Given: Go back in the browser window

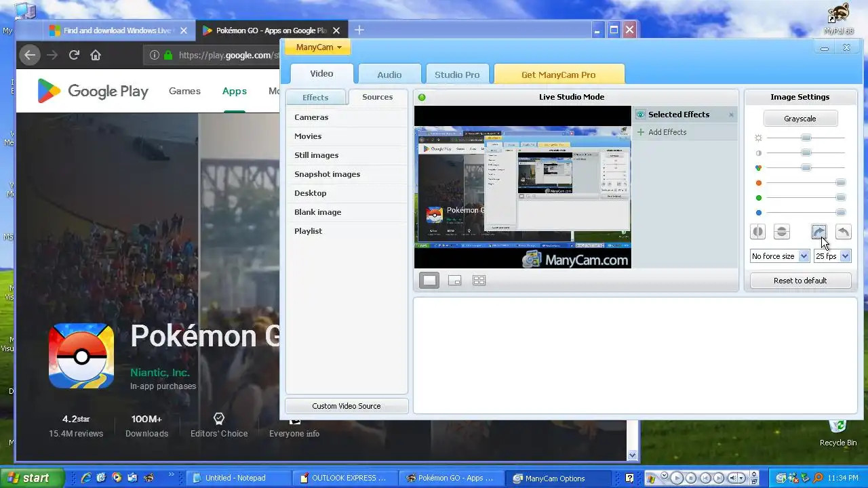Looking at the screenshot, I should (x=29, y=55).
